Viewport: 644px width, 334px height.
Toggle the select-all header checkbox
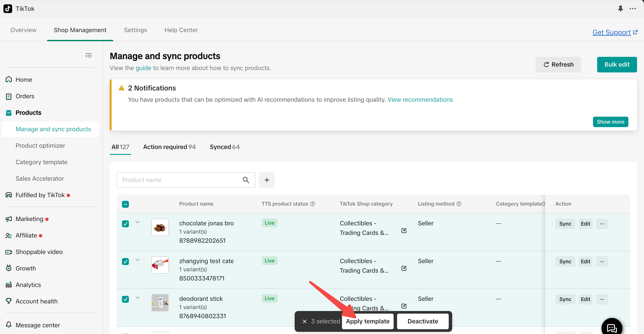pos(125,204)
